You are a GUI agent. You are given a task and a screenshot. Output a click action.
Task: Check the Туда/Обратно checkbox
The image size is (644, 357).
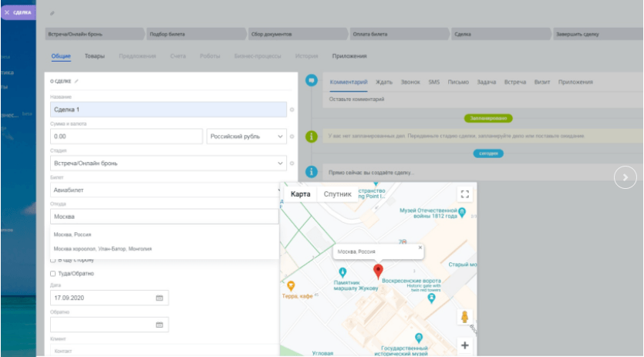point(53,274)
